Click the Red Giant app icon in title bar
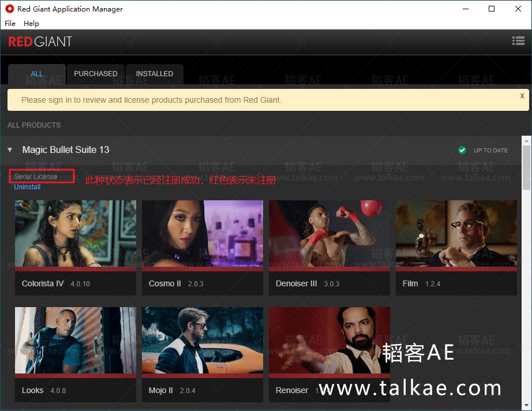The width and height of the screenshot is (532, 411). point(10,9)
